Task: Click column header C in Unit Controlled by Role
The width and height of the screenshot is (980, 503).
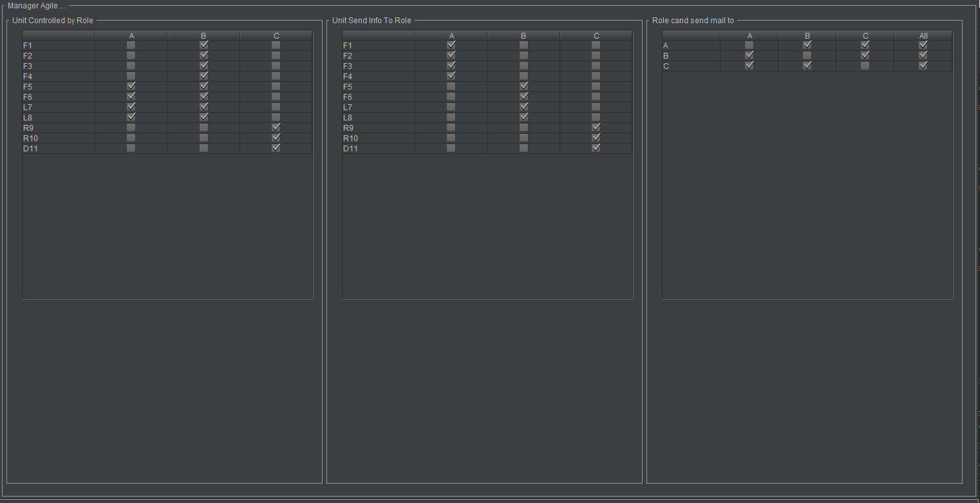Action: (x=276, y=35)
